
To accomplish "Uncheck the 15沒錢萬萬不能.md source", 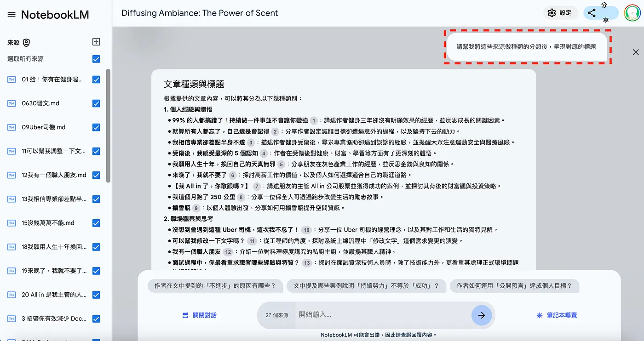I will (96, 223).
